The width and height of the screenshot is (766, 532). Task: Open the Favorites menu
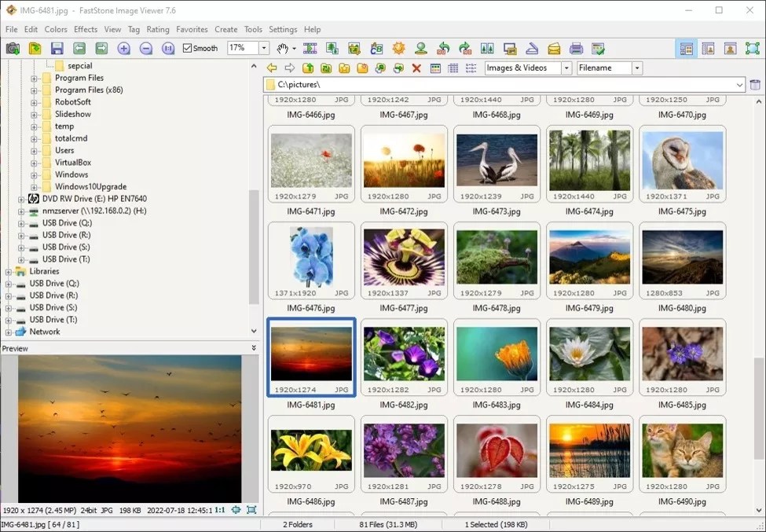192,29
